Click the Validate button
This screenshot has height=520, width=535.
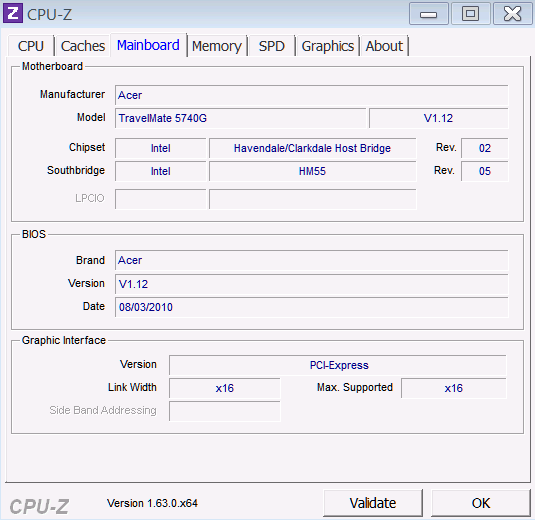[x=373, y=503]
